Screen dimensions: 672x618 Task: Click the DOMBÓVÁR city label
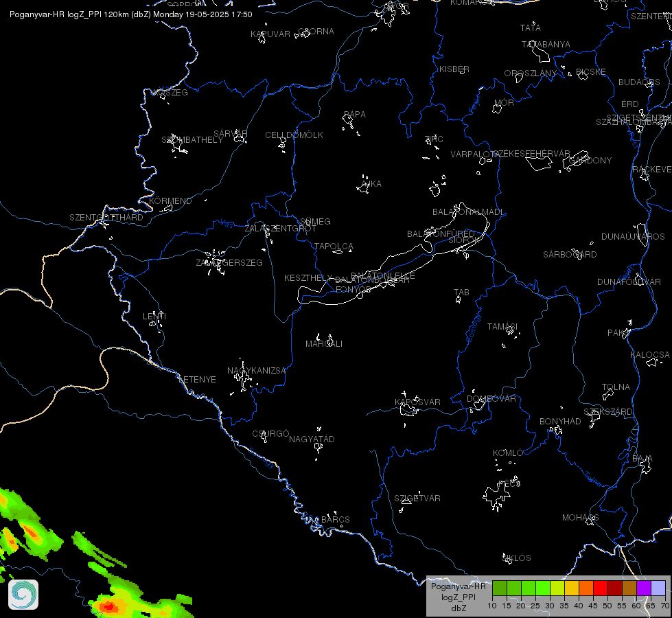[491, 399]
